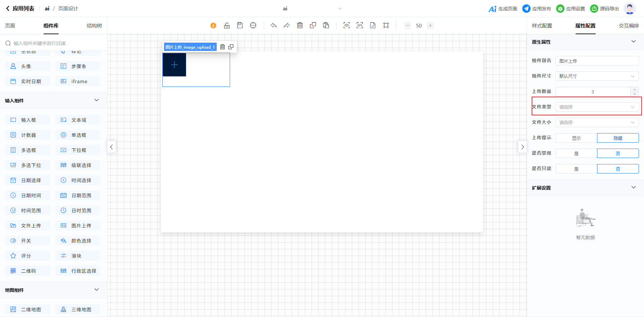Image resolution: width=644 pixels, height=317 pixels.
Task: Click the code view icon in the toolbar
Action: click(x=360, y=25)
